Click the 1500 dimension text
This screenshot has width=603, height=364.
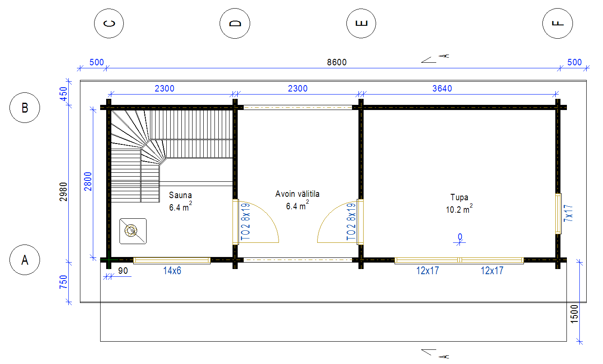(x=575, y=314)
